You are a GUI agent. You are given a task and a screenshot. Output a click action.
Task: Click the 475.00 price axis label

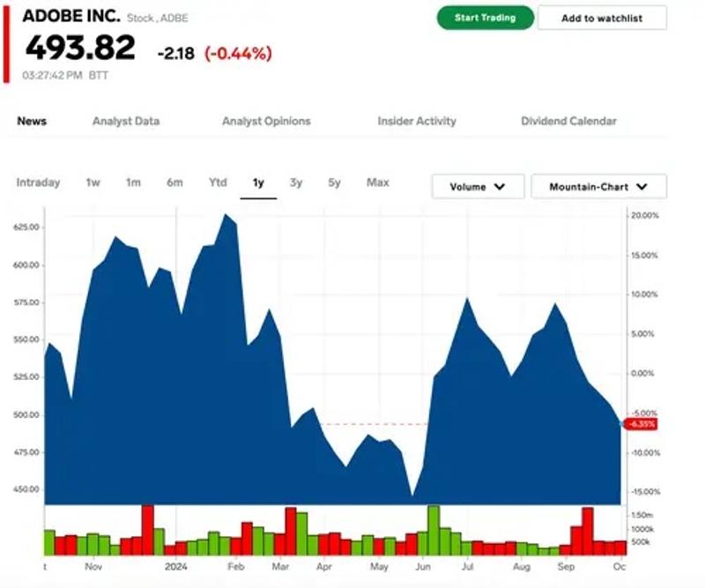(26, 452)
